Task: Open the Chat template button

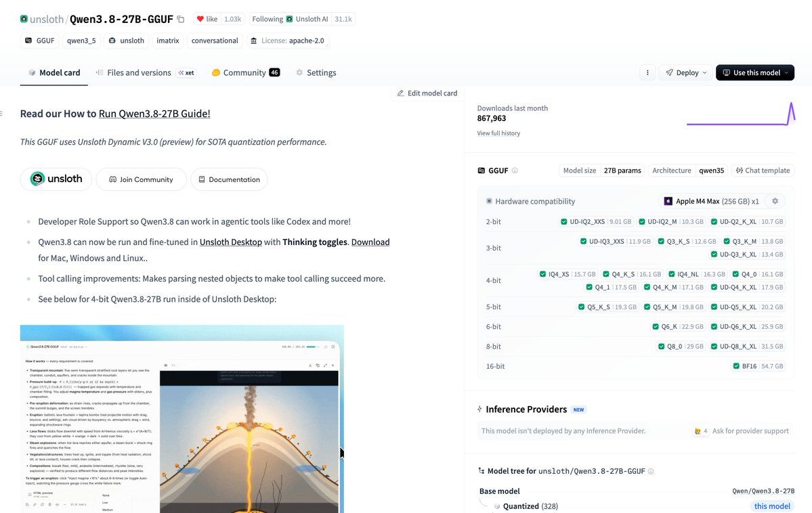Action: coord(763,171)
